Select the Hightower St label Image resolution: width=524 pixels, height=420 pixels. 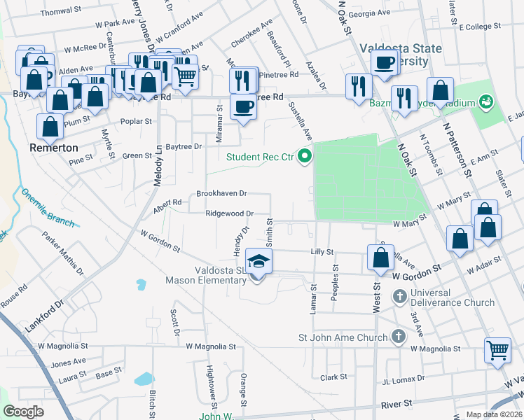coord(212,387)
